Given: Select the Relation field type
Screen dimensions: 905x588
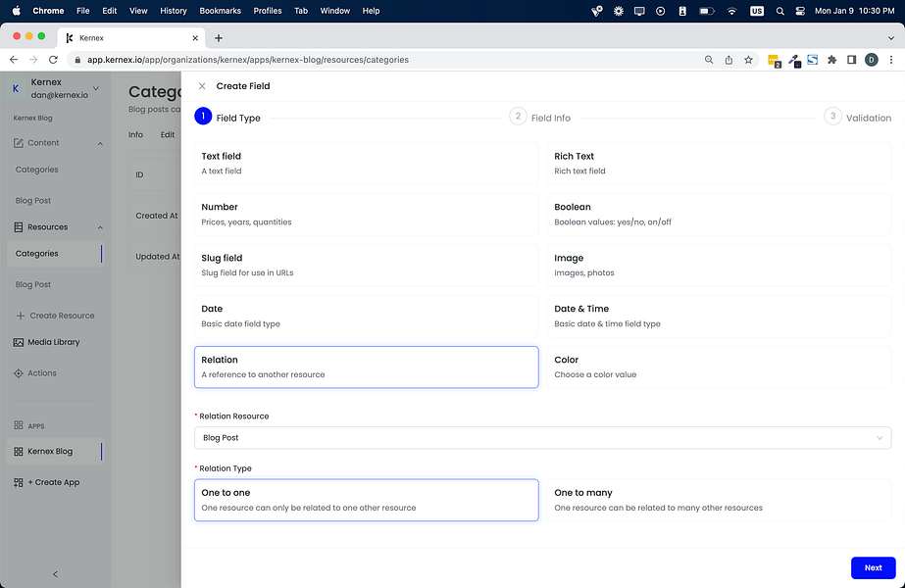Looking at the screenshot, I should coord(366,367).
